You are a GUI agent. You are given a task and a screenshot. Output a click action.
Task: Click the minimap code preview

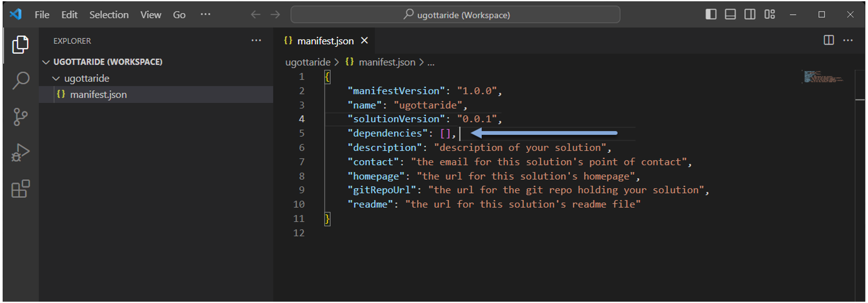823,77
